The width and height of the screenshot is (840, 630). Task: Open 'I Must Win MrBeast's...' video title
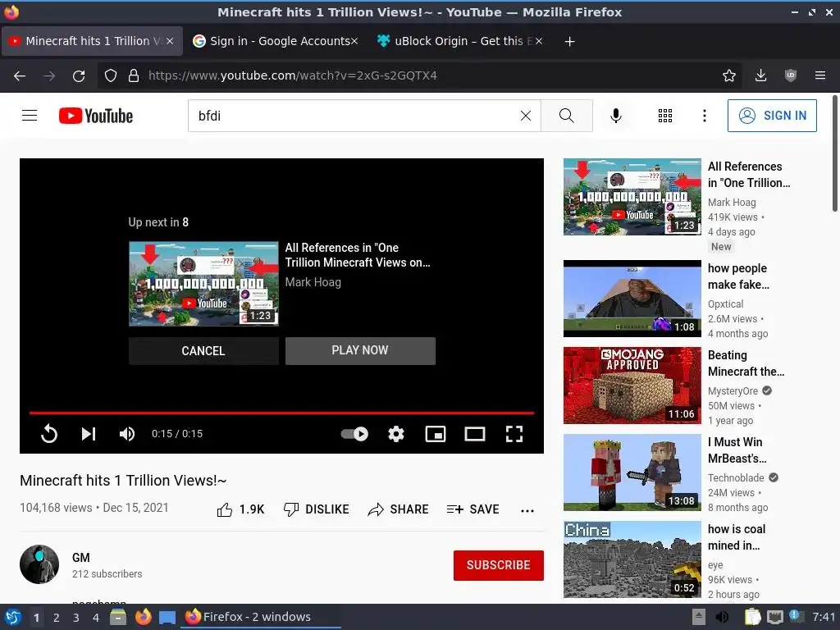coord(737,450)
